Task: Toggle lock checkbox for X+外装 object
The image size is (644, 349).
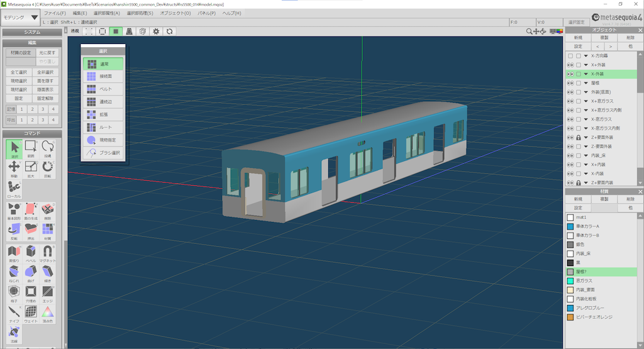Action: tap(579, 65)
